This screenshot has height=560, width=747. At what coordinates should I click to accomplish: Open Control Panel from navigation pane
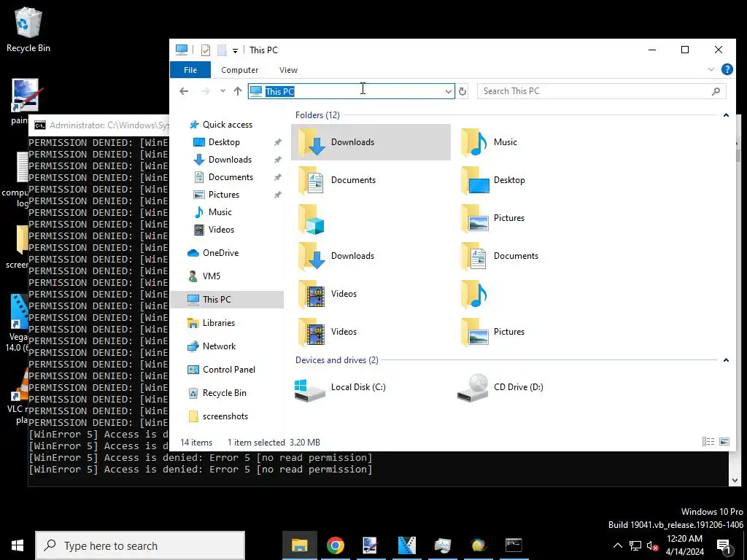[x=228, y=370]
